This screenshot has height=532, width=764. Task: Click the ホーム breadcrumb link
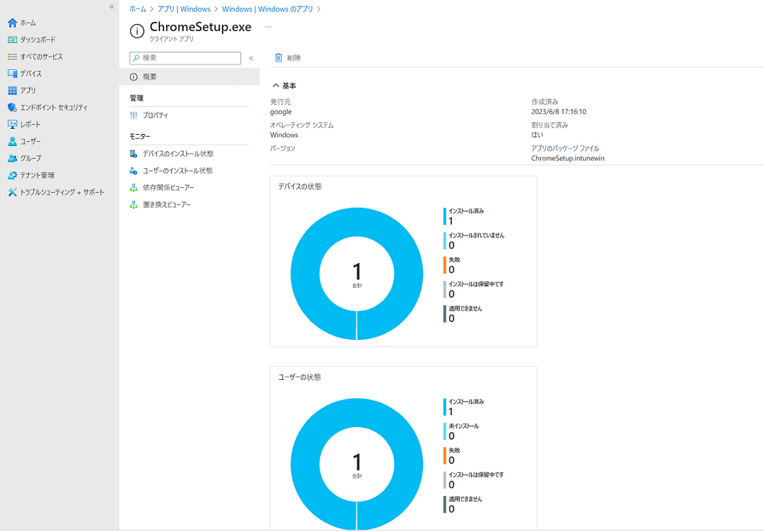[x=138, y=9]
